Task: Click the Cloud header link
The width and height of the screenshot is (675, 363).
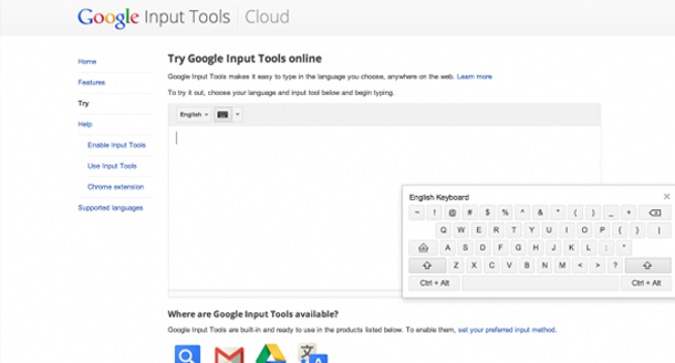Action: click(267, 17)
